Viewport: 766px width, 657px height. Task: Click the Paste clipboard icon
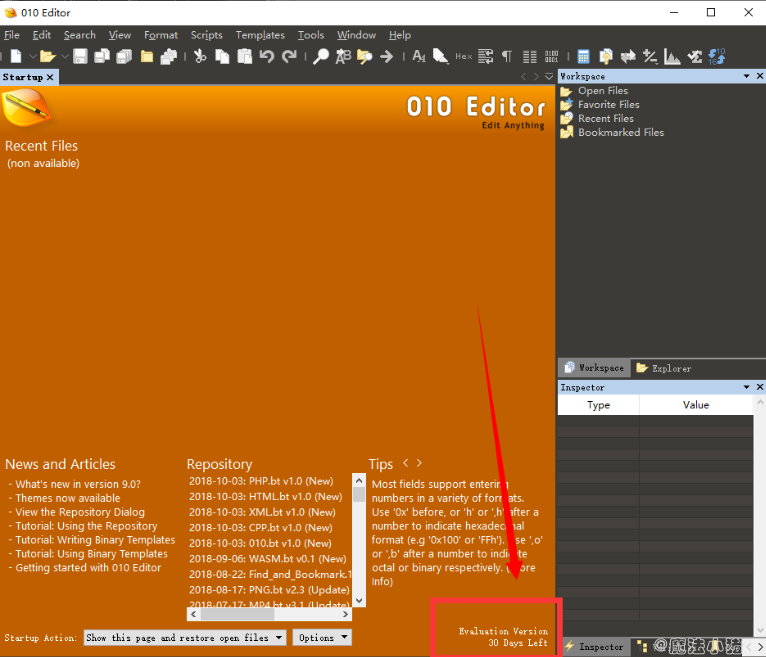244,57
